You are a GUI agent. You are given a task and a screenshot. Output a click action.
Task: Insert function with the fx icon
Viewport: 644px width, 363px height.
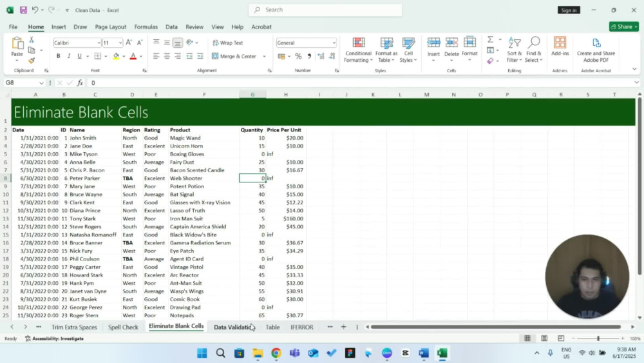[80, 83]
